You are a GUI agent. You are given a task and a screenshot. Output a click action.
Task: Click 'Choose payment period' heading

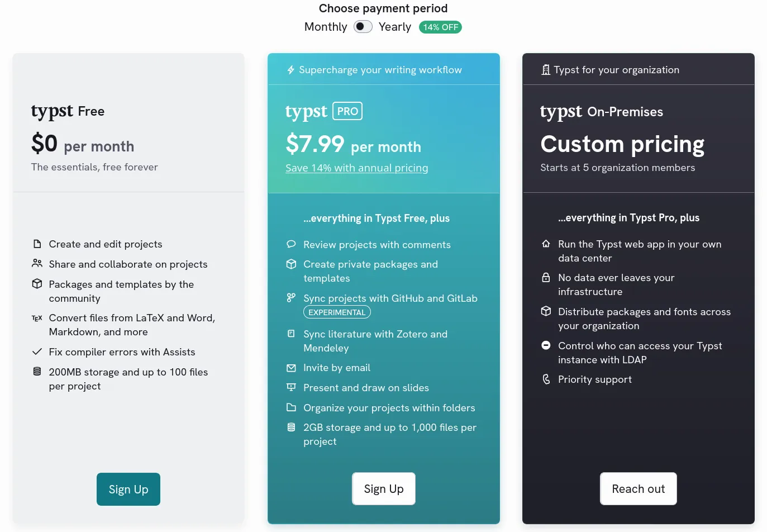point(383,8)
